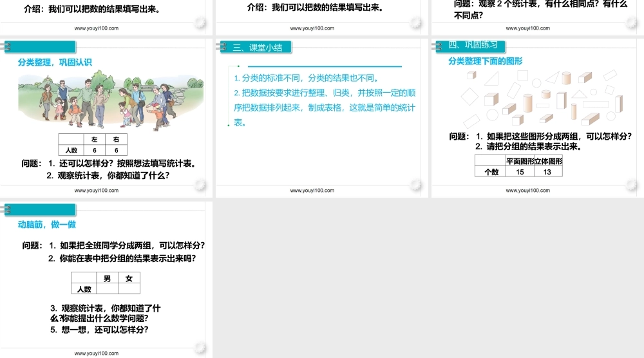Click the empty cell under 女 in table

(129, 289)
